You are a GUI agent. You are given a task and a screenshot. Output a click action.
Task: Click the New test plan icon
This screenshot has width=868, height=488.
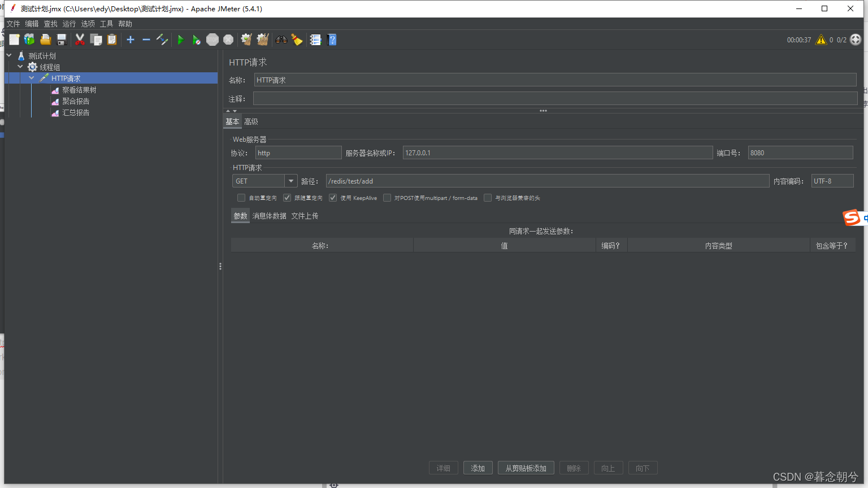(14, 40)
